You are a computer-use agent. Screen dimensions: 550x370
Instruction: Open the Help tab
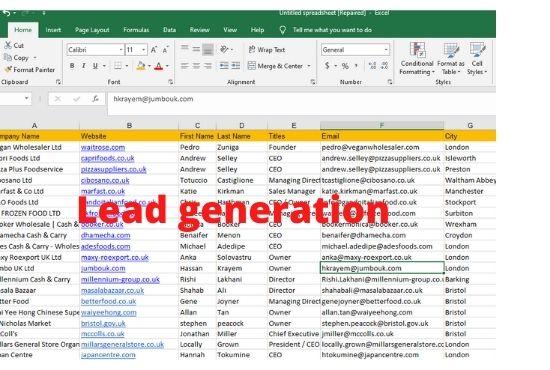257,30
